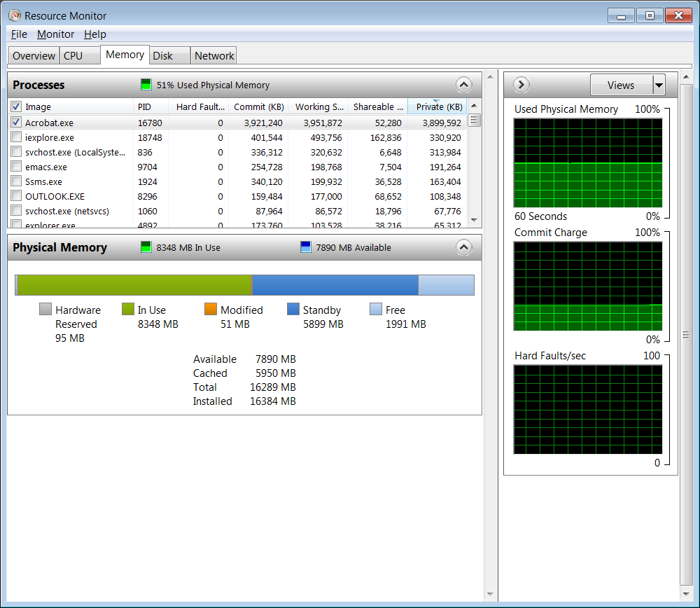The image size is (700, 608).
Task: Click the green Used Physical Memory indicator icon
Action: click(x=146, y=85)
